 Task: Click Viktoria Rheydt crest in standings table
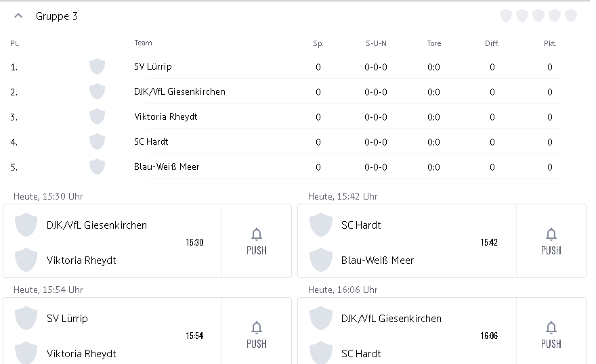[x=97, y=116]
